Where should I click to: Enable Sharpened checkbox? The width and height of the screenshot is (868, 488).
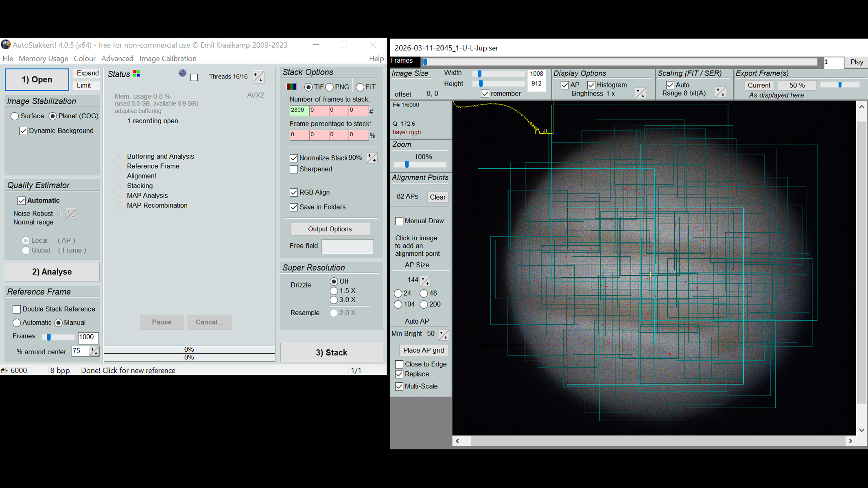[x=294, y=169]
